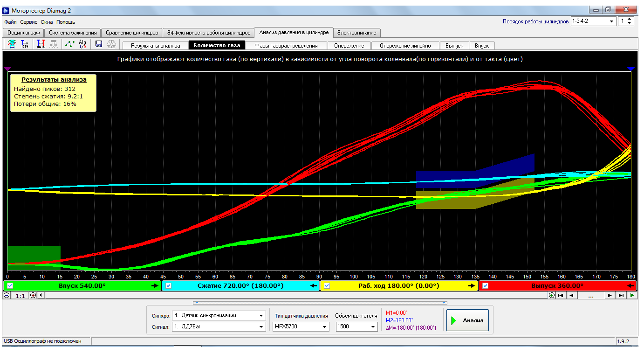Open the Опережение sub-tab
This screenshot has width=644, height=347.
click(349, 46)
